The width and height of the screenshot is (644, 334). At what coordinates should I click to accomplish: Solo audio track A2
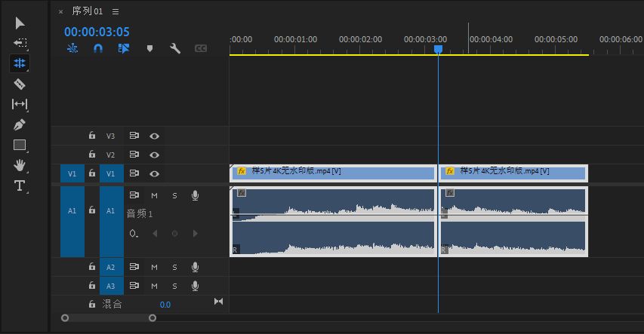174,267
